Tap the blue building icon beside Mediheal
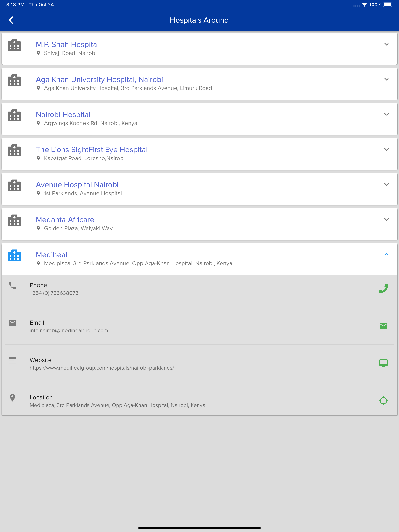Image resolution: width=399 pixels, height=532 pixels. [14, 255]
